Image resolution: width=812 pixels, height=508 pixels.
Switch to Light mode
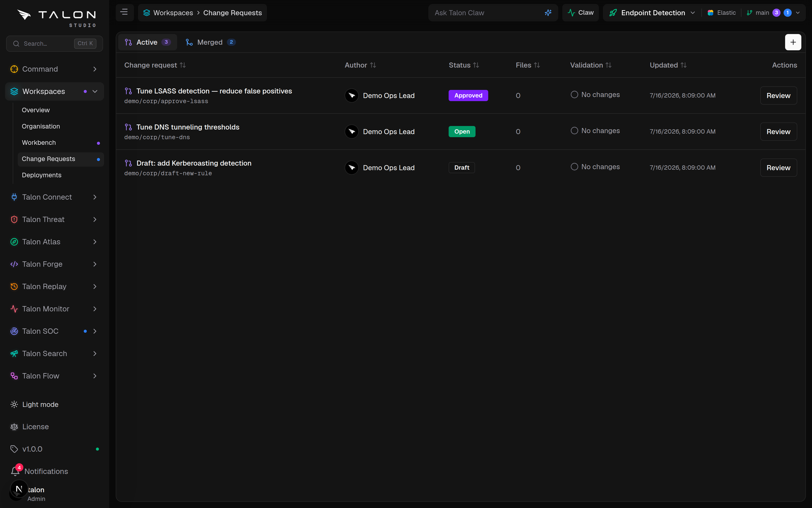40,405
